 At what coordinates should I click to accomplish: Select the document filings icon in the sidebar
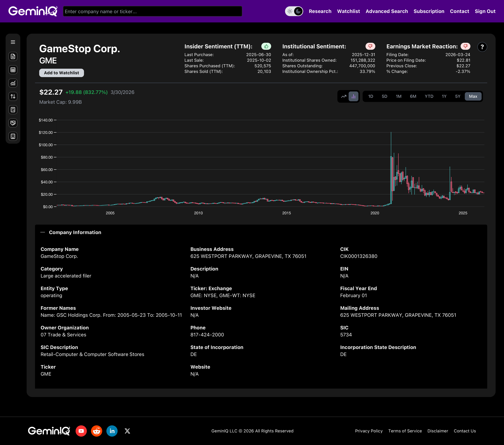point(13,56)
